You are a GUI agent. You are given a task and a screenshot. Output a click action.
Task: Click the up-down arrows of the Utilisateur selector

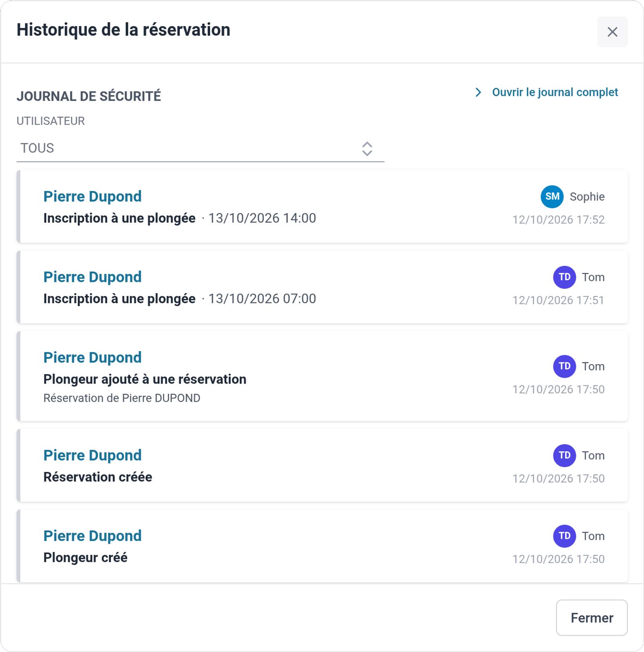[x=367, y=149]
